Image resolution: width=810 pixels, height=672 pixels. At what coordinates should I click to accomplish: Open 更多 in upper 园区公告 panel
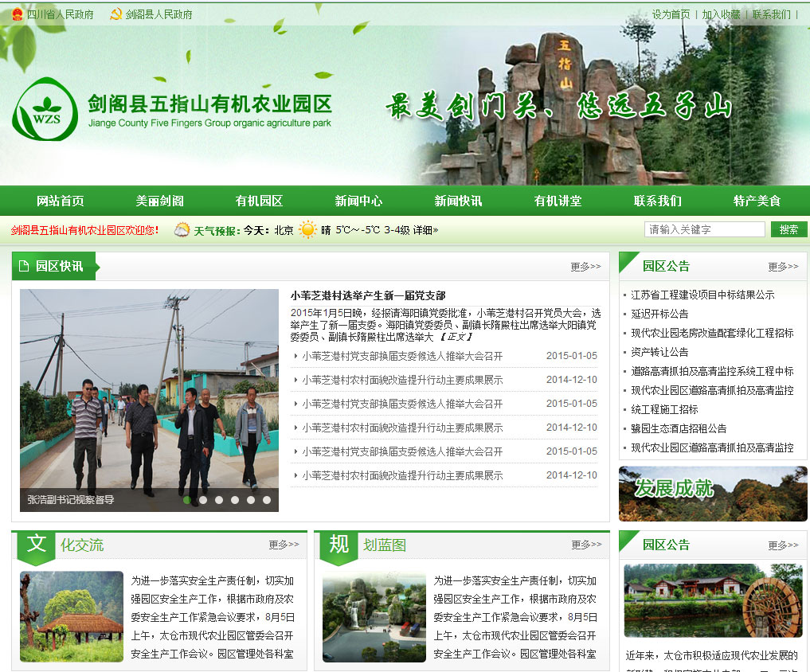783,267
